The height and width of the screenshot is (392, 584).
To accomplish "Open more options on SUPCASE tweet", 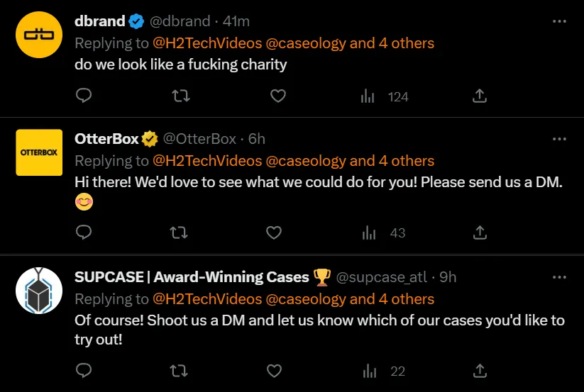I will 559,277.
